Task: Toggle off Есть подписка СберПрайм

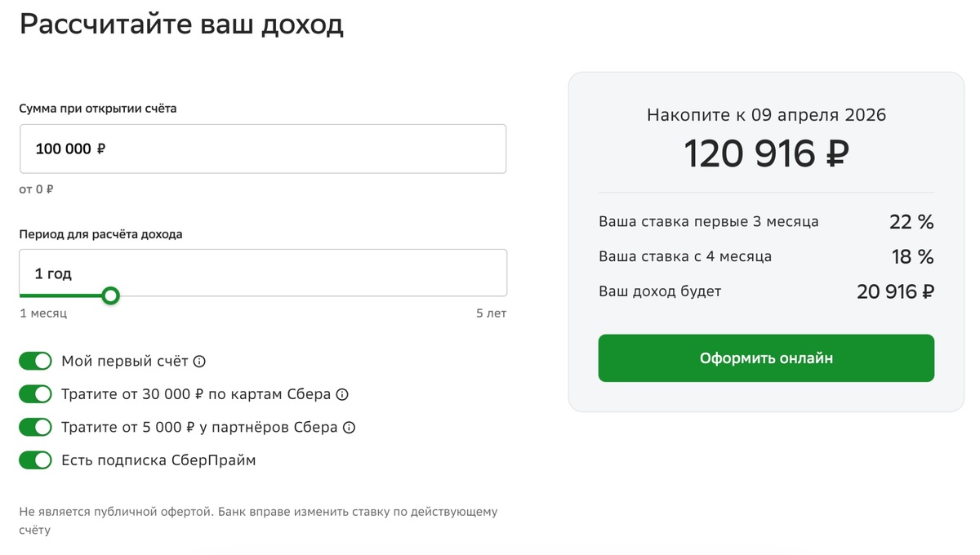Action: pyautogui.click(x=35, y=460)
